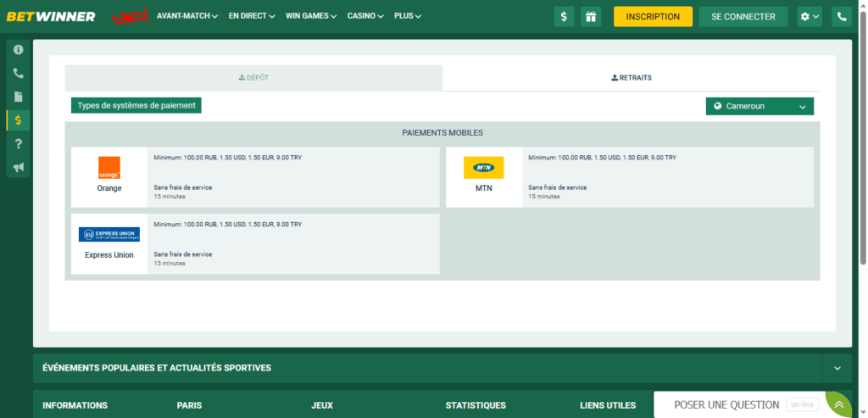
Task: Click the Orange payment logo
Action: click(x=109, y=168)
